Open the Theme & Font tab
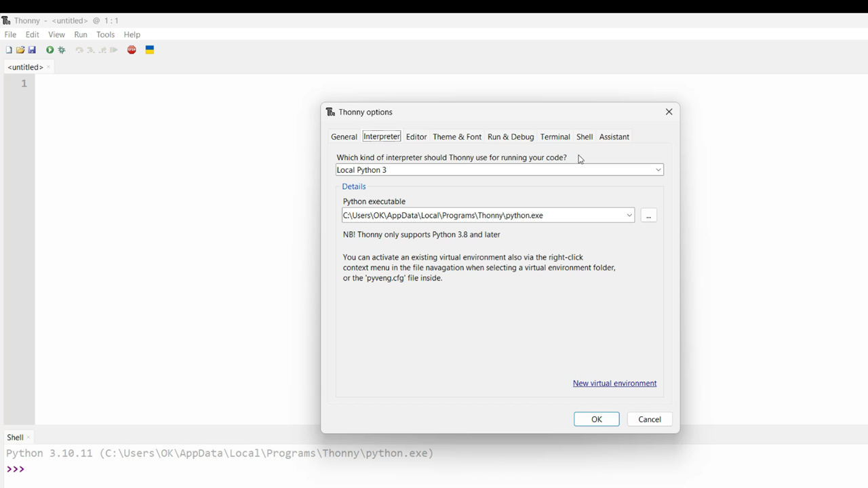This screenshot has height=488, width=868. tap(457, 137)
